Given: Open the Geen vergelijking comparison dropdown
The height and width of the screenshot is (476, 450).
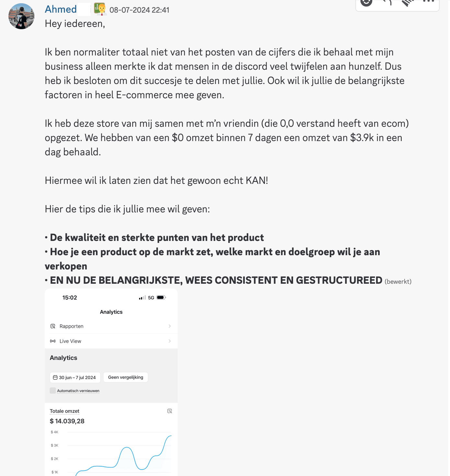Looking at the screenshot, I should 125,377.
